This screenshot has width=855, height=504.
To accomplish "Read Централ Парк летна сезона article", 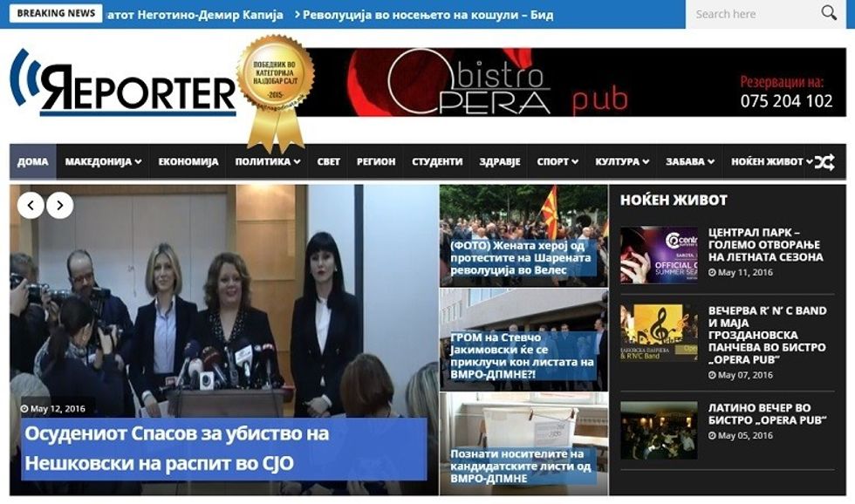I will point(765,245).
